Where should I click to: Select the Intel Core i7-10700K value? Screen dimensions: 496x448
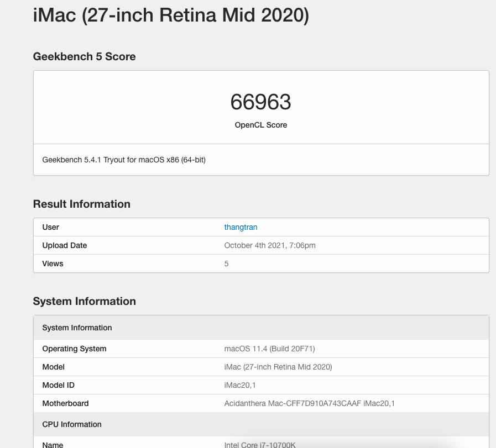click(260, 445)
